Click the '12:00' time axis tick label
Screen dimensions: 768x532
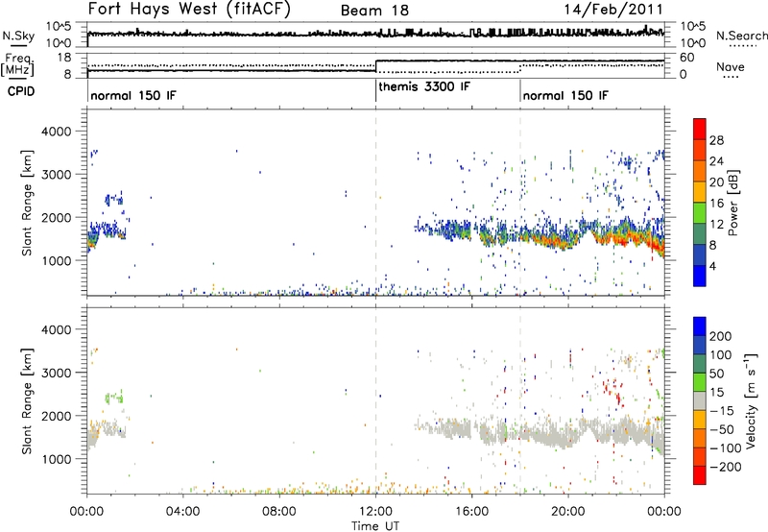pos(375,512)
